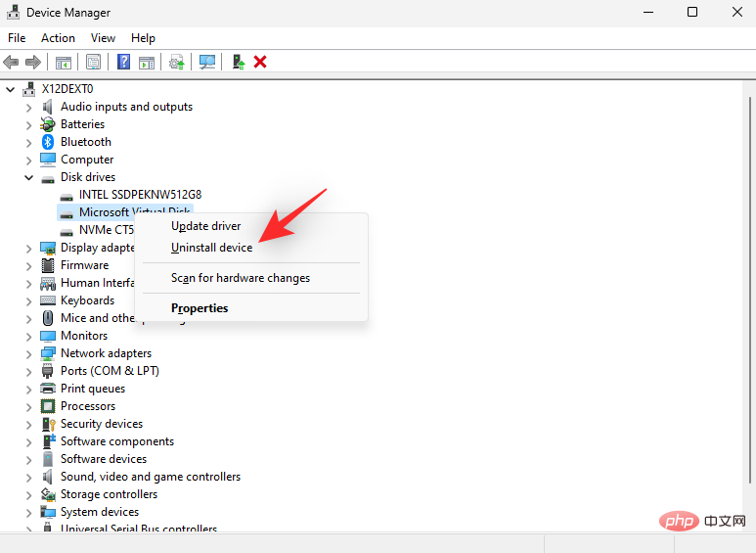
Task: Select the X12DEXT0 computer name
Action: tap(67, 89)
